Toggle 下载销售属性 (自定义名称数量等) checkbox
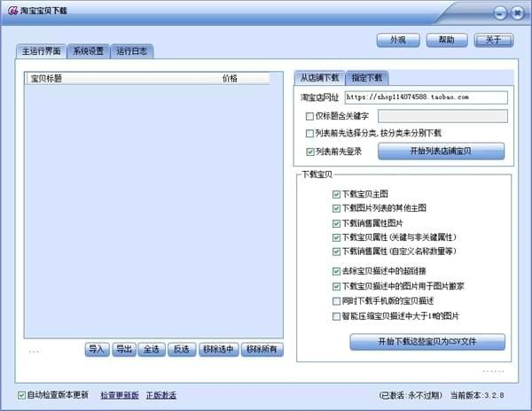Screen dimensions: 532x411 336,252
